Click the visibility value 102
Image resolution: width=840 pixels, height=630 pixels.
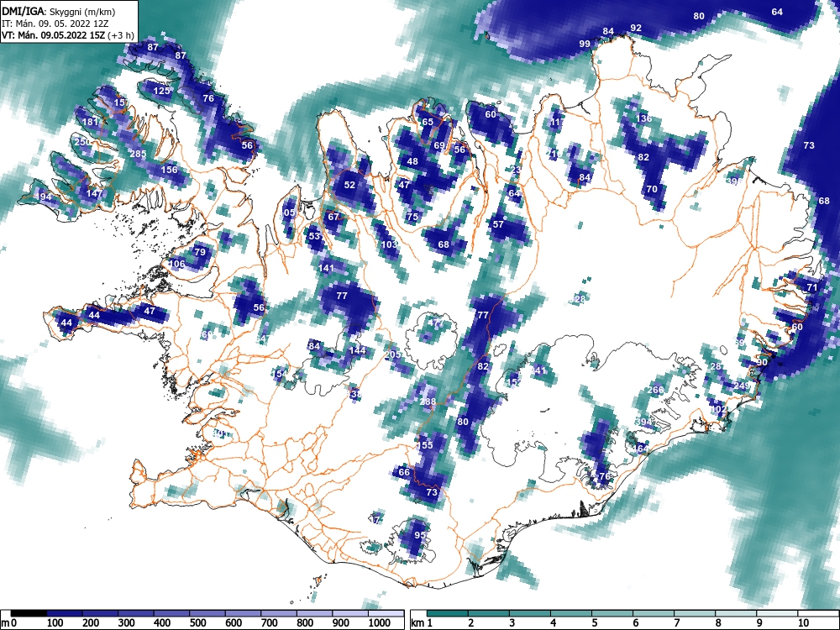(718, 409)
